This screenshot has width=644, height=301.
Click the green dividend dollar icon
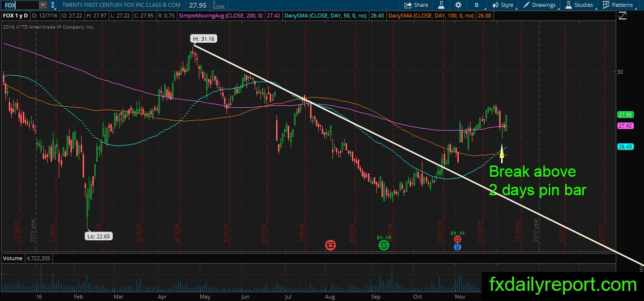coord(384,245)
